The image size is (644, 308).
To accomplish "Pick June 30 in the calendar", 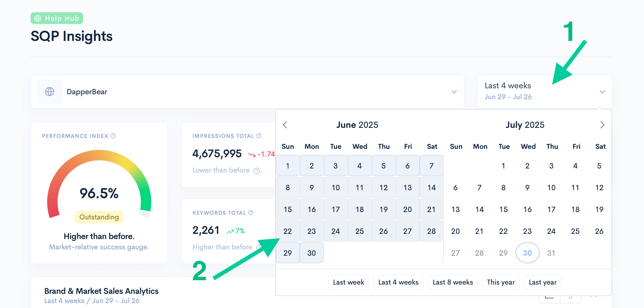I will click(x=312, y=253).
